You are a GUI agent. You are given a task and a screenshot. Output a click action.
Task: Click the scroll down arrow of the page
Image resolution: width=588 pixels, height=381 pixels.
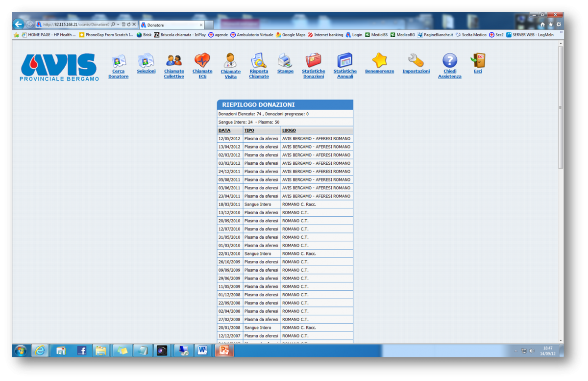561,340
